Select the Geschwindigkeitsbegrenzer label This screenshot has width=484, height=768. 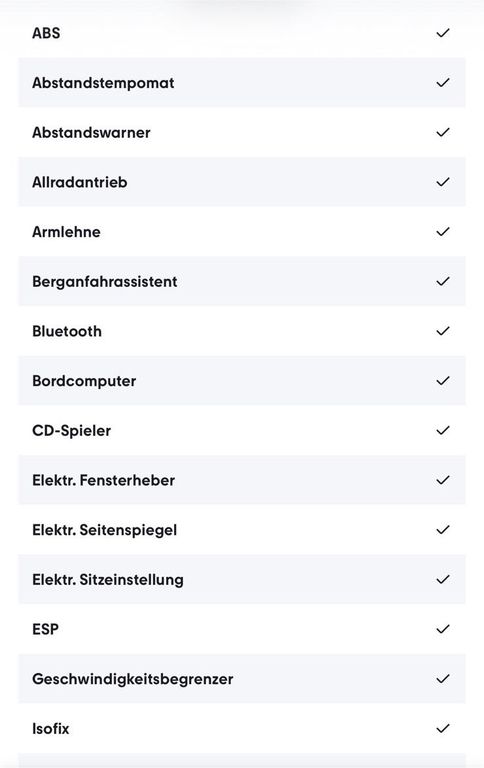[132, 679]
